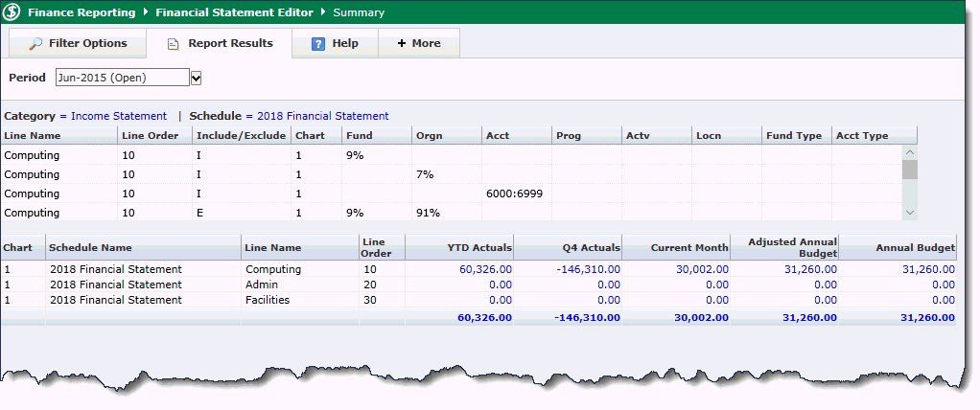The width and height of the screenshot is (980, 410).
Task: Open Computing YTD Actuals 60,326.00 link
Action: (485, 270)
